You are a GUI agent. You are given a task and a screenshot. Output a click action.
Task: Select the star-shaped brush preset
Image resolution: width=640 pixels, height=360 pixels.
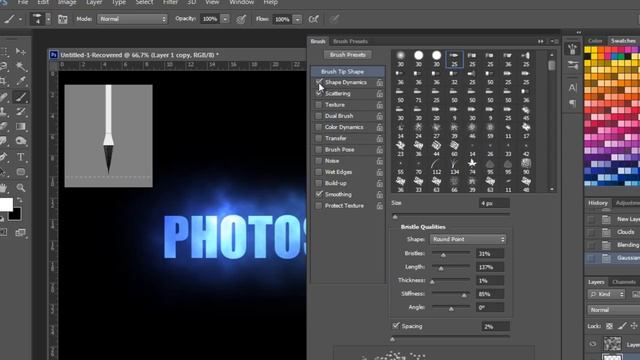click(472, 163)
